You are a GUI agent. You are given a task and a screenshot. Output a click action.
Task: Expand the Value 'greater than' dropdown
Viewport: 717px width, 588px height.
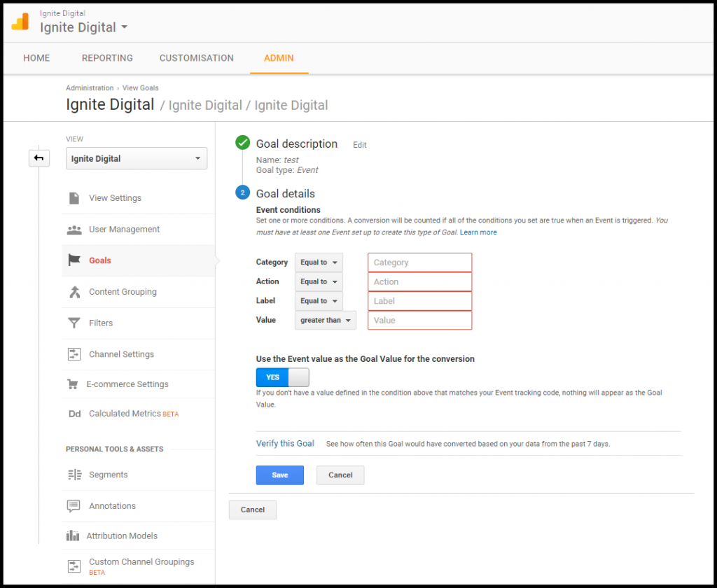click(x=325, y=320)
